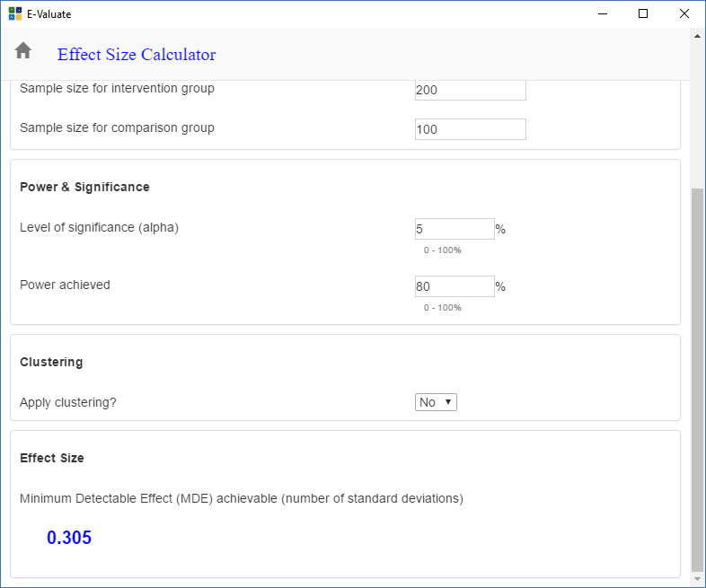
Task: Maximize the E-Valuate window
Action: (x=643, y=13)
